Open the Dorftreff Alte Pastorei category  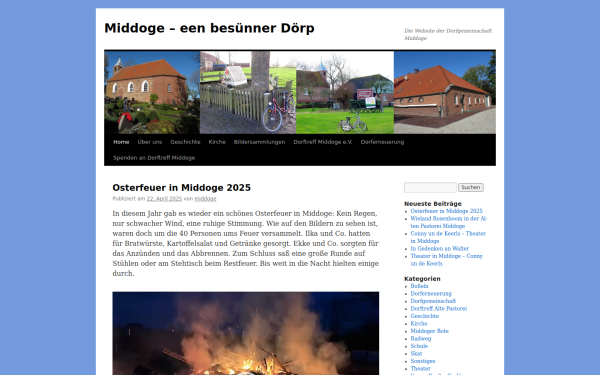pyautogui.click(x=439, y=309)
